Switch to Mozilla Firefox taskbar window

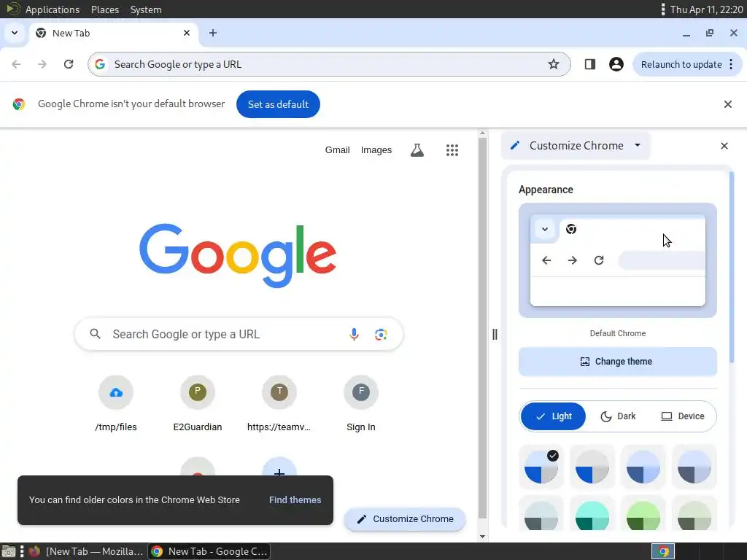[88, 551]
